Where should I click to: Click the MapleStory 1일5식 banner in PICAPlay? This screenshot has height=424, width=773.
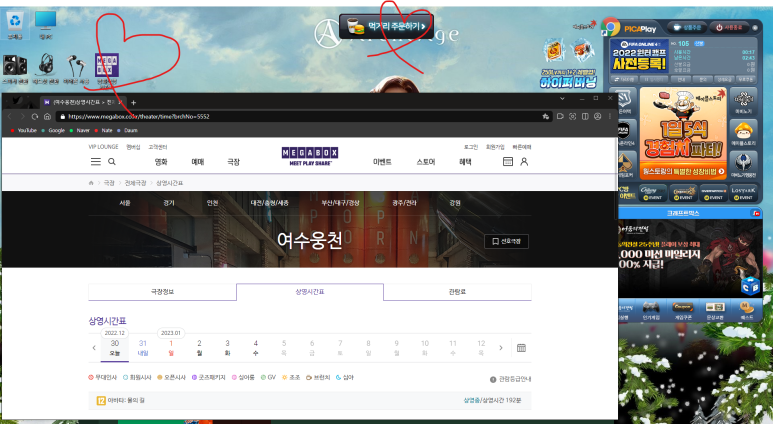pos(683,133)
